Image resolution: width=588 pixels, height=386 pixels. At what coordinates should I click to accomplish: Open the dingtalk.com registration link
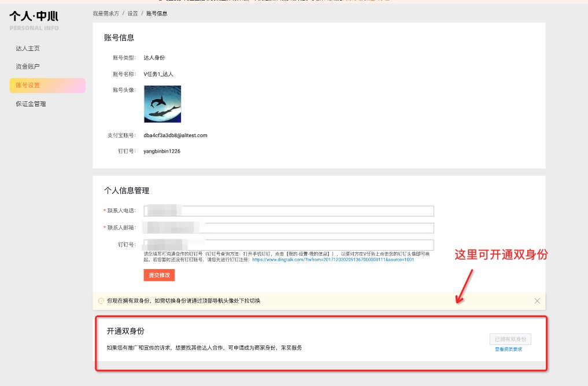tap(333, 259)
